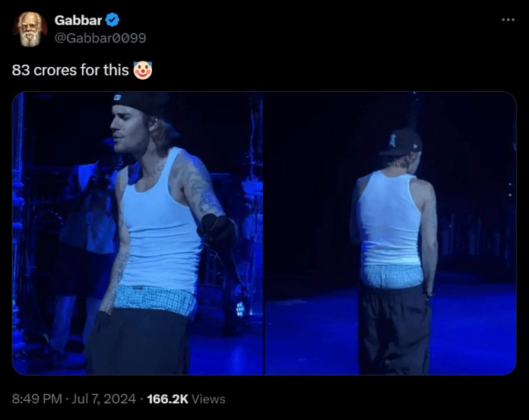Open the left concert photo
This screenshot has height=420, width=529.
138,233
